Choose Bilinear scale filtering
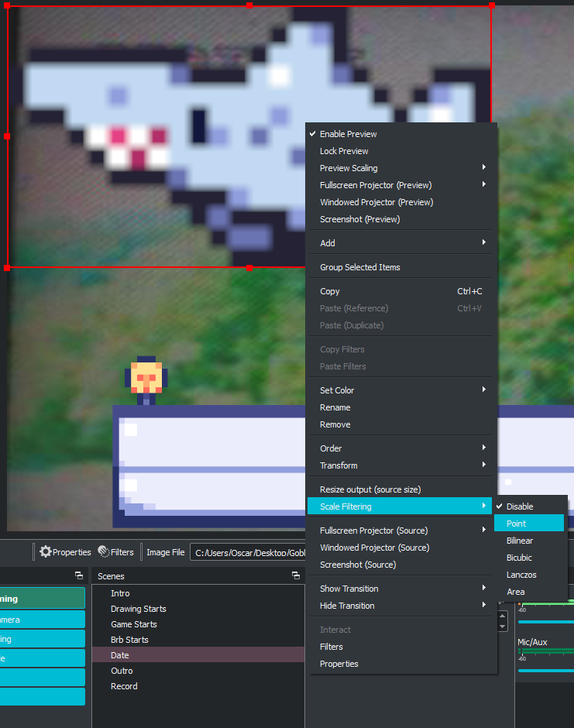Viewport: 574px width, 728px height. coord(529,541)
